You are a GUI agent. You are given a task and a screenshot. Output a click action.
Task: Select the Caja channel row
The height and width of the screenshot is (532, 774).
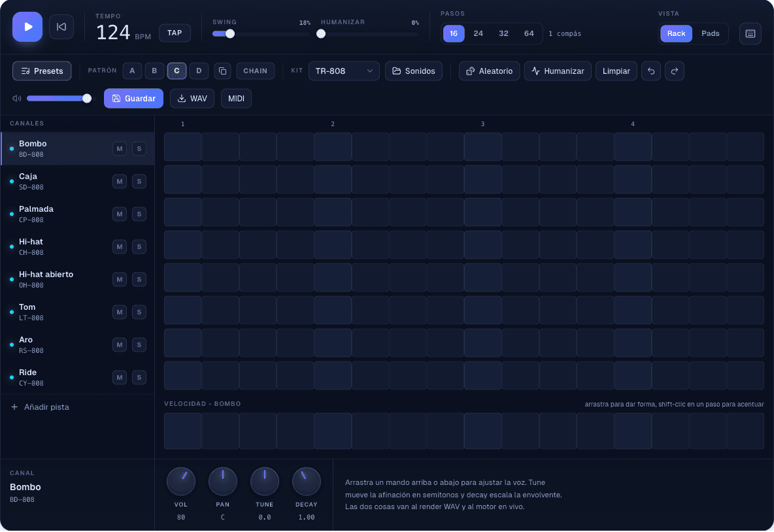[x=78, y=182]
